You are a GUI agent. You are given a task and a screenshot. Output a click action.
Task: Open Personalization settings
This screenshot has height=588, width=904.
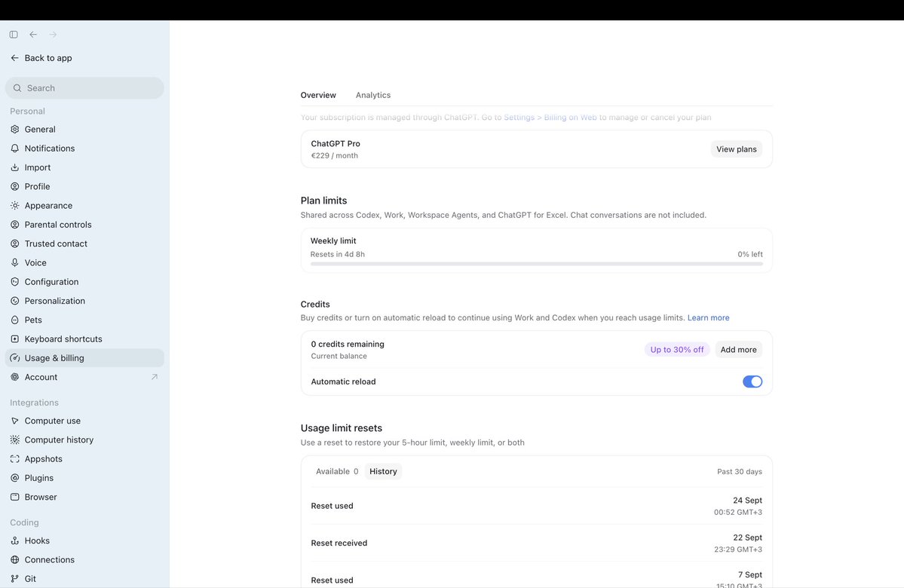[84, 300]
